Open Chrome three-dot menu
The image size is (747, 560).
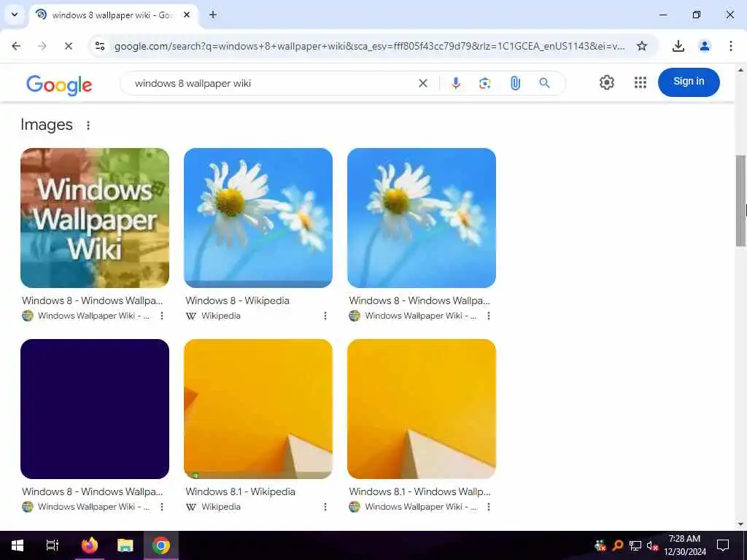point(730,46)
